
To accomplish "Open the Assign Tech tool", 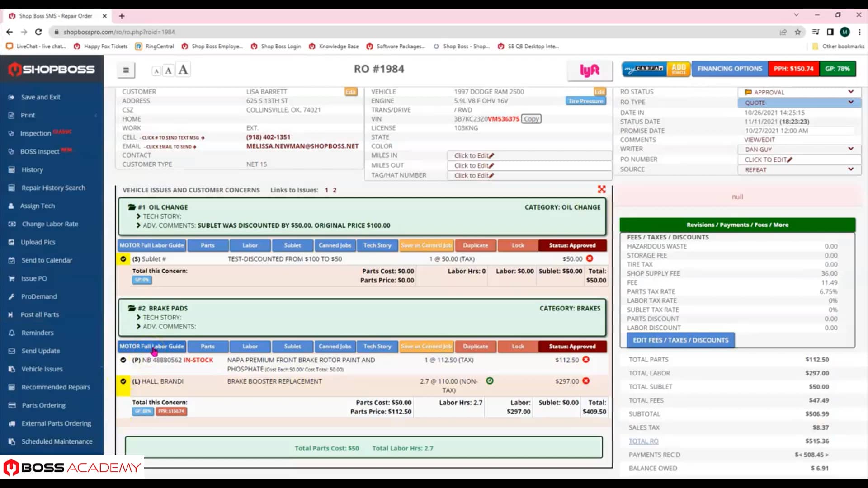I will pos(38,206).
